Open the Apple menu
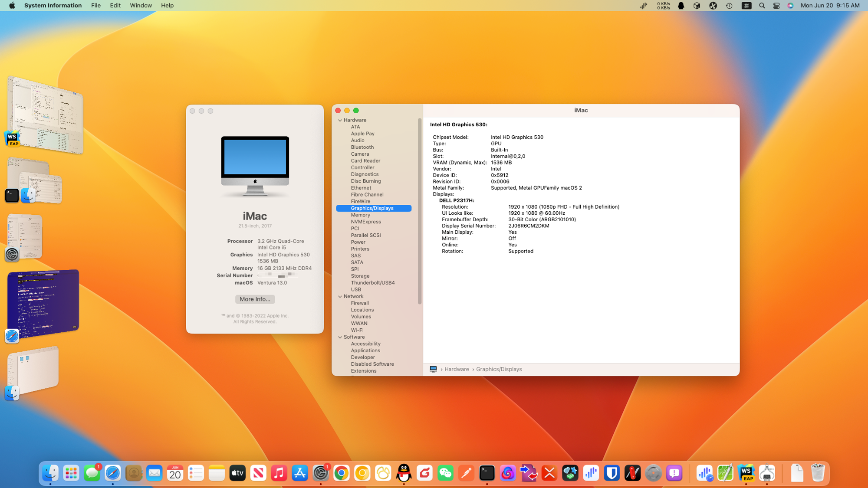This screenshot has height=488, width=868. [12, 6]
